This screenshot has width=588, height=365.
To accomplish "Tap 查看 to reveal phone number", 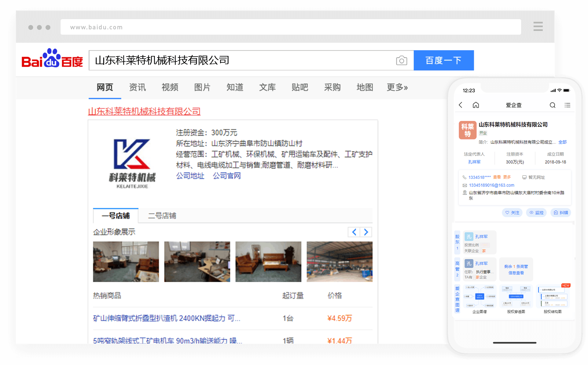I will (x=497, y=177).
